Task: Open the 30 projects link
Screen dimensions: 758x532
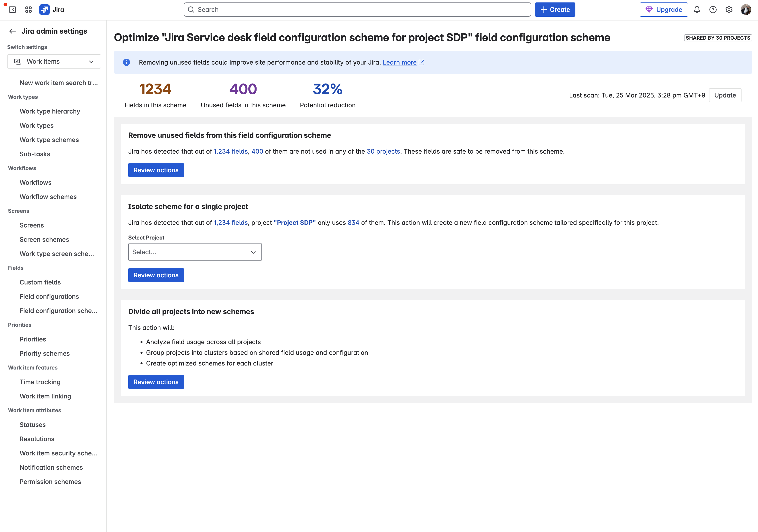Action: [383, 151]
